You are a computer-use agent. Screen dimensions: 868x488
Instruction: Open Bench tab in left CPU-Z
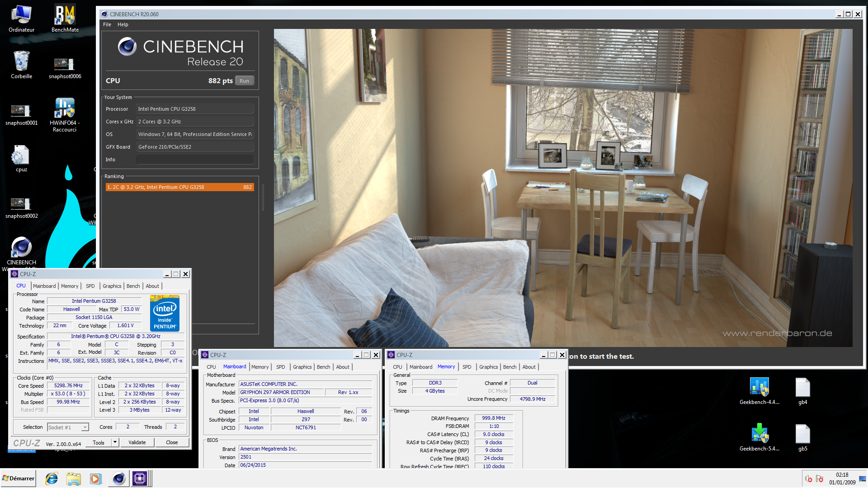(x=133, y=286)
